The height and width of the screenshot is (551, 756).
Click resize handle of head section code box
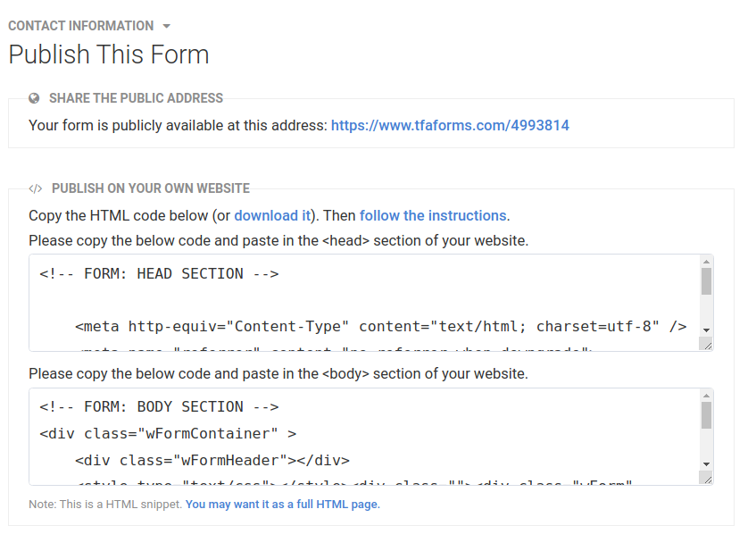pos(706,345)
